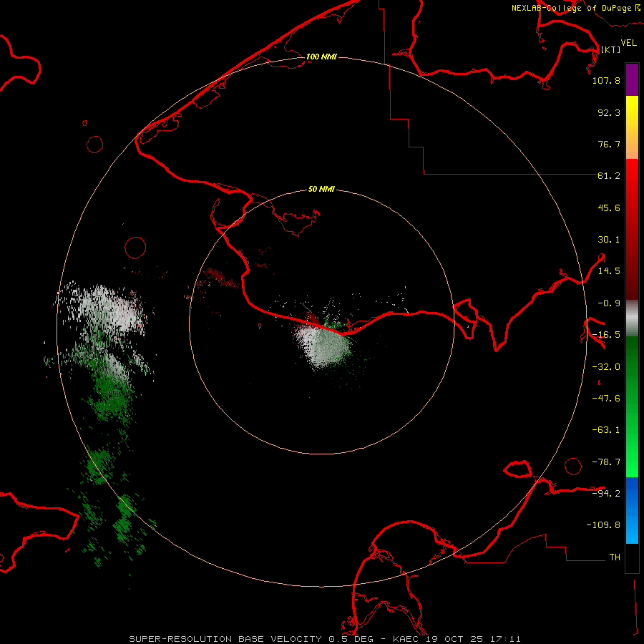
Task: Click the -32.0 velocity scale value
Action: point(606,367)
